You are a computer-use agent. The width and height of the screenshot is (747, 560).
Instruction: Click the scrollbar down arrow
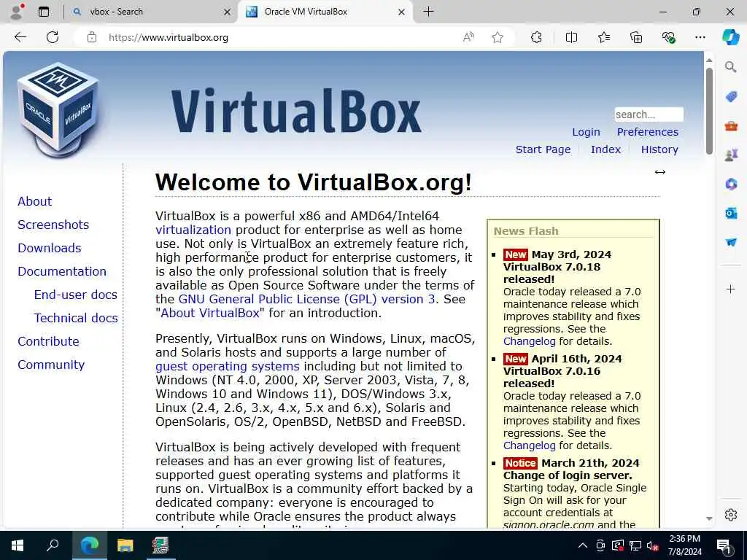[x=709, y=518]
